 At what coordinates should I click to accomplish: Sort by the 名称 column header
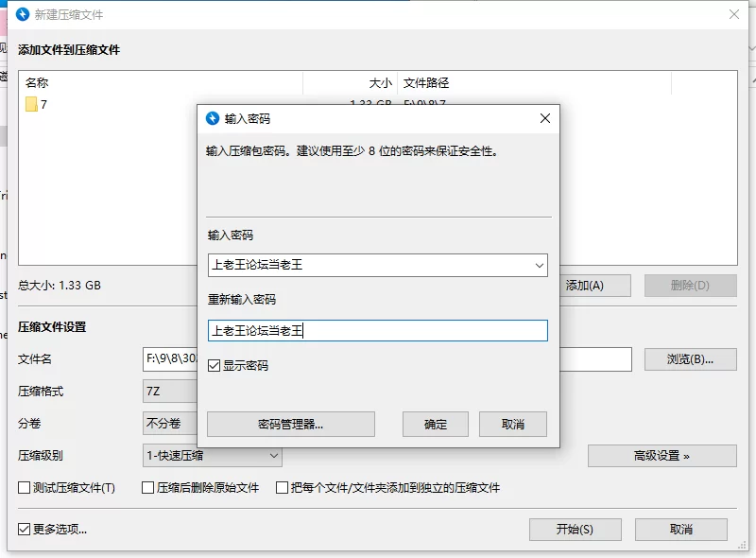[161, 83]
